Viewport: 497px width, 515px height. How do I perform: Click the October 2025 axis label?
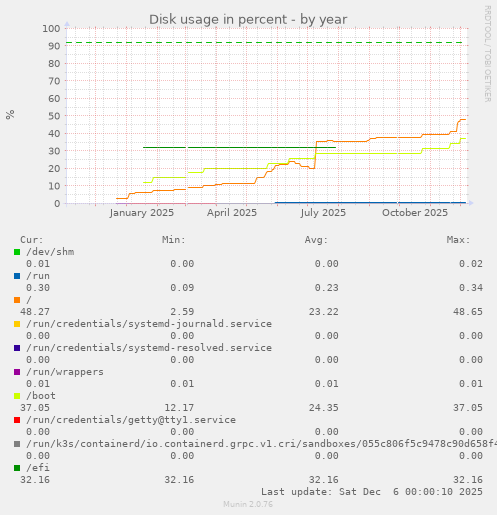(415, 213)
